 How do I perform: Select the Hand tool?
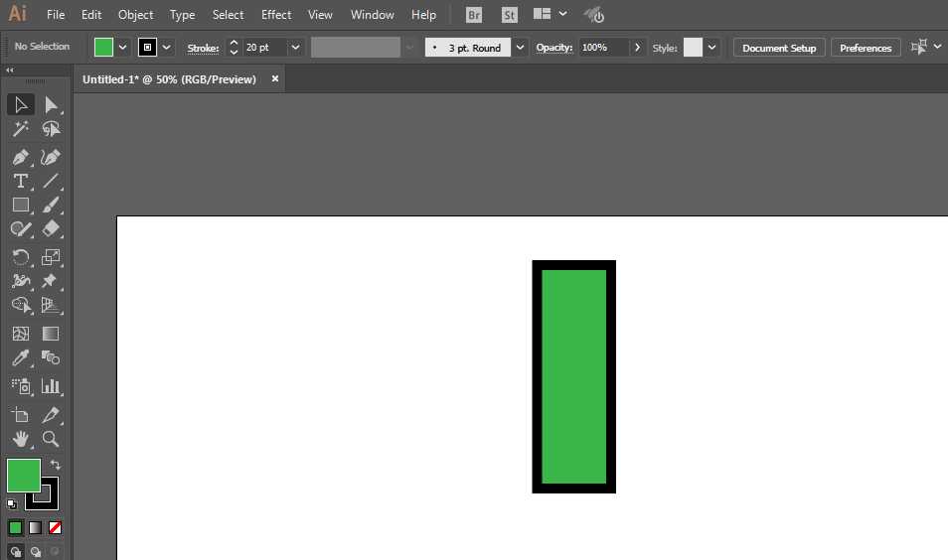tap(20, 438)
